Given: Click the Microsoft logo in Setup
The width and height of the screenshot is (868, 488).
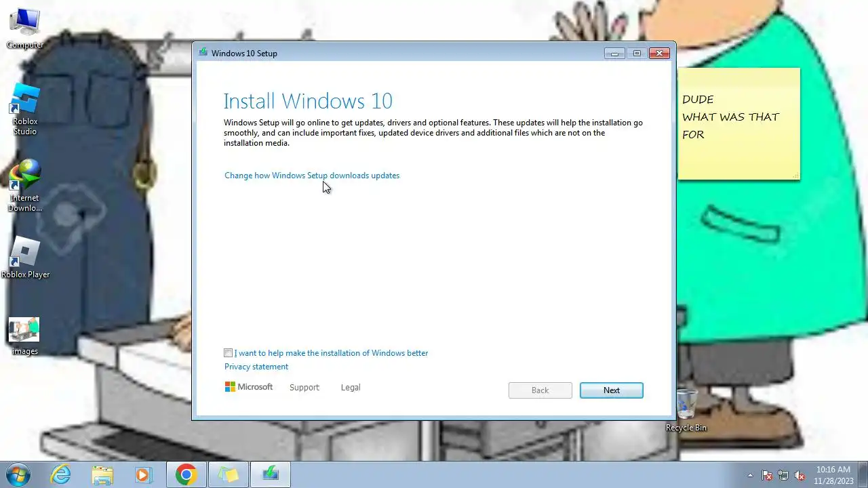Looking at the screenshot, I should tap(249, 387).
